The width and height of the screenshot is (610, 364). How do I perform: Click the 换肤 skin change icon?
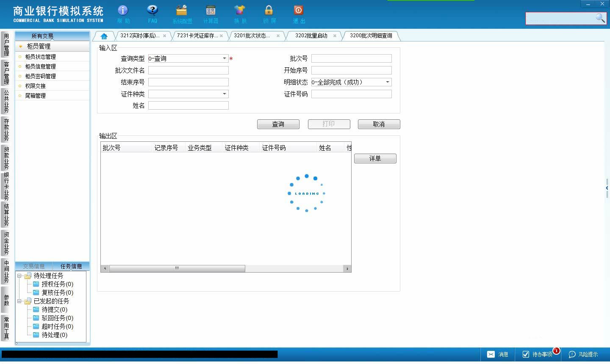point(240,14)
